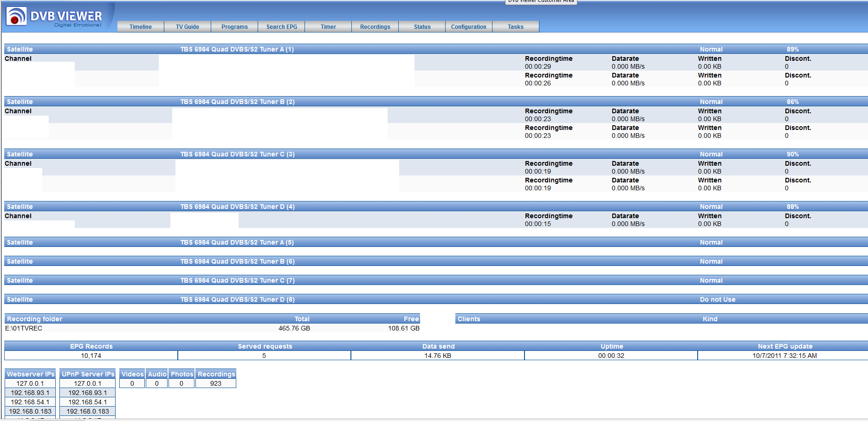Select the Status tab
The width and height of the screenshot is (868, 421).
click(x=422, y=26)
